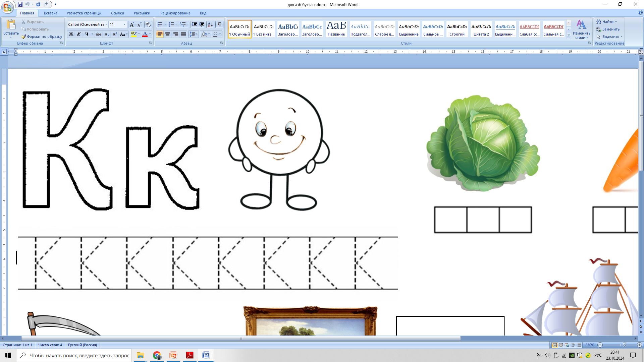Expand bullet list options arrow
This screenshot has width=644, height=362.
click(x=165, y=24)
